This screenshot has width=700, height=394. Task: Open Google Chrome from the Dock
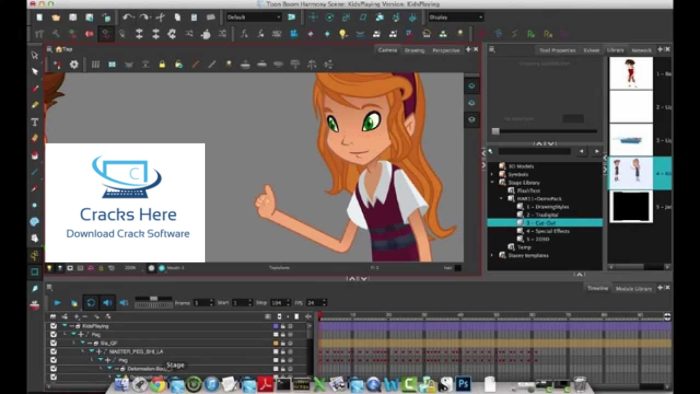pyautogui.click(x=158, y=384)
